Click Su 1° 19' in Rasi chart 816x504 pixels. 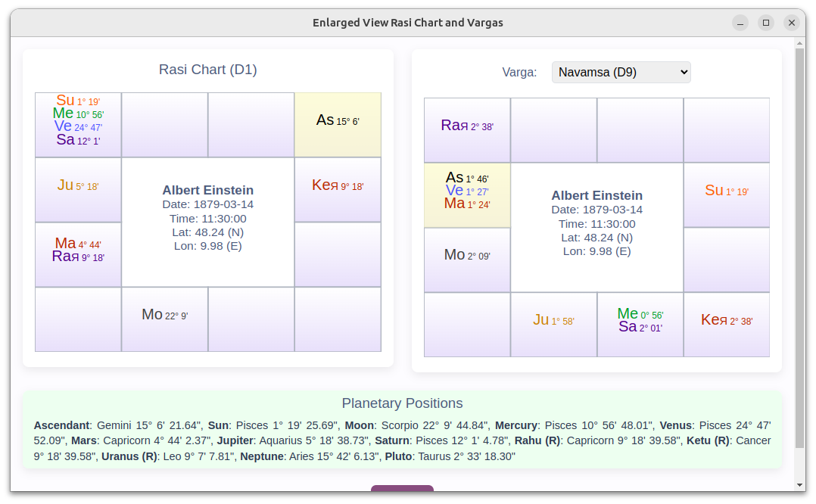click(x=78, y=101)
